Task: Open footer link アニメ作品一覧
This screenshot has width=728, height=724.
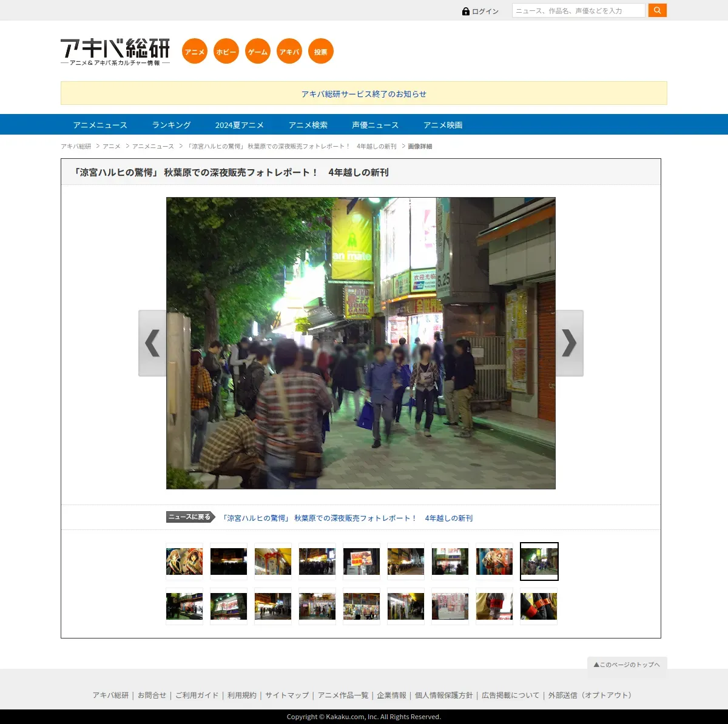Action: [343, 695]
